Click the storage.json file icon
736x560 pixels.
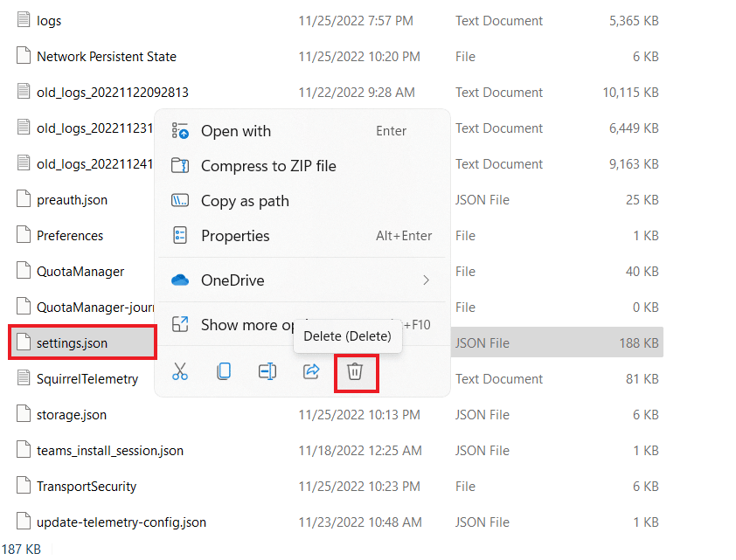coord(24,414)
